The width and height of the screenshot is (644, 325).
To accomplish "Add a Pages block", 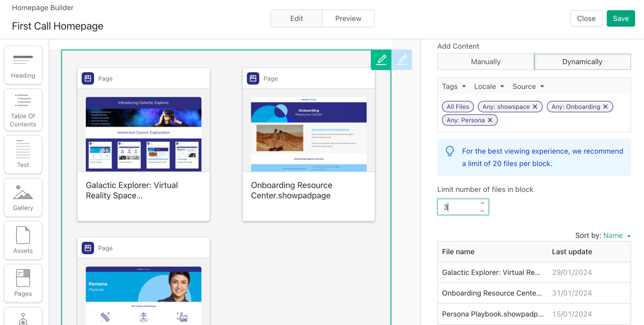I will (23, 283).
